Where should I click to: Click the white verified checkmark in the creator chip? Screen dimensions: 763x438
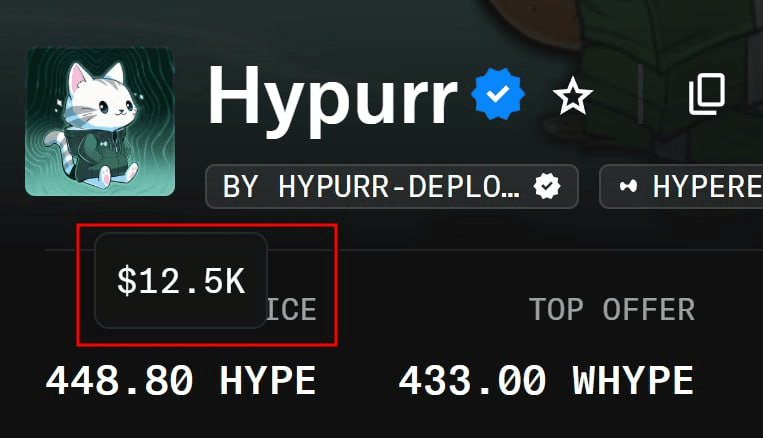point(547,186)
